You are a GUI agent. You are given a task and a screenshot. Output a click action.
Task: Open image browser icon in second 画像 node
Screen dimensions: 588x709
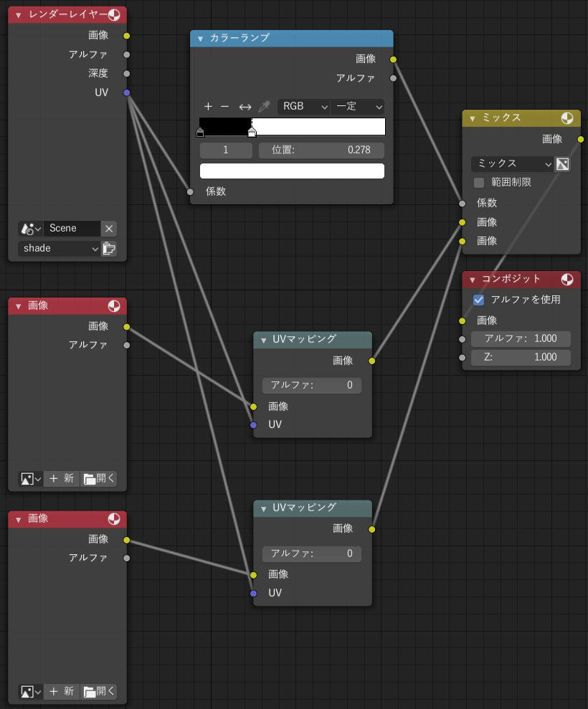point(31,691)
